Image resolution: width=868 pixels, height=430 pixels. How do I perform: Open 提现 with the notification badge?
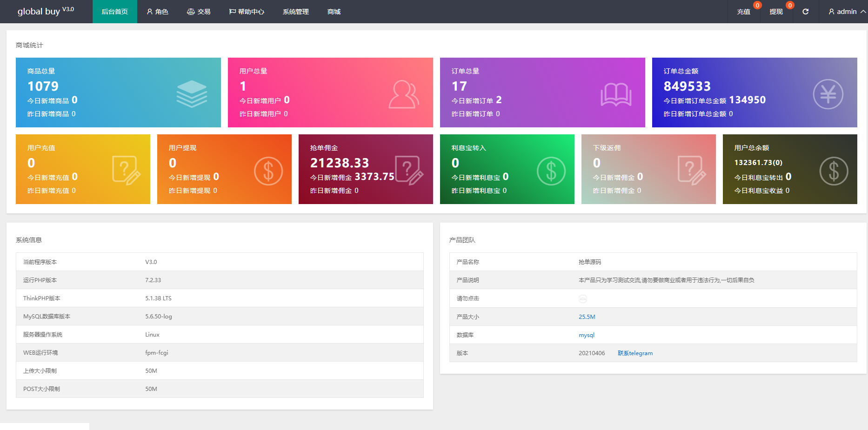[x=776, y=12]
